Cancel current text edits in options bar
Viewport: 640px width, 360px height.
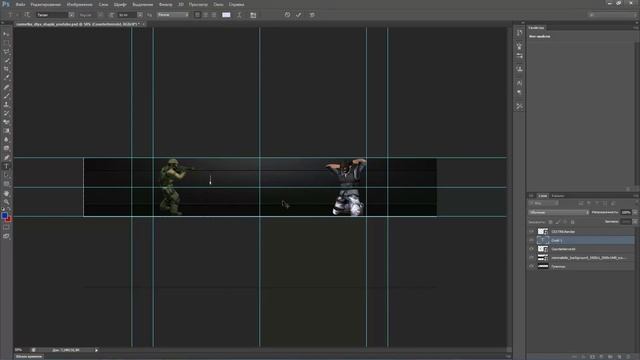tap(287, 15)
